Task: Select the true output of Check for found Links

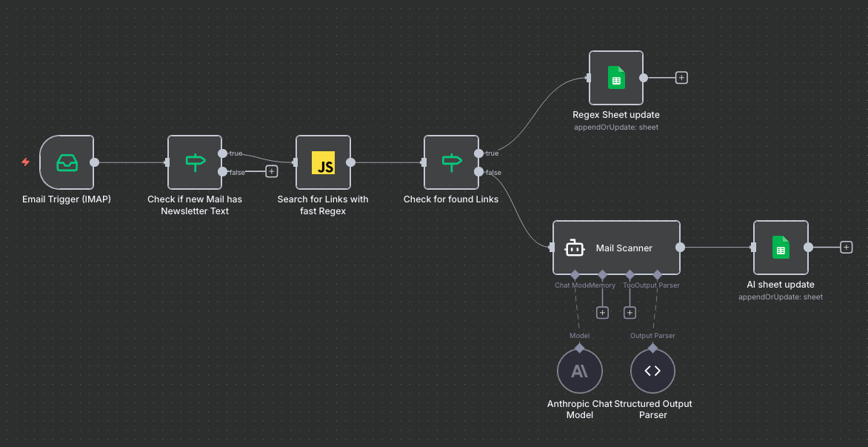Action: click(480, 153)
